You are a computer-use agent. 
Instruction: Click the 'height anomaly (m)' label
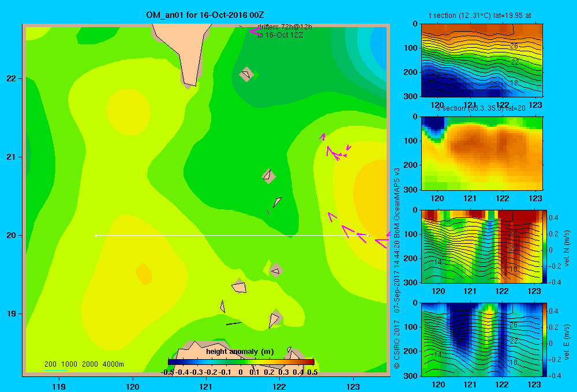[240, 352]
